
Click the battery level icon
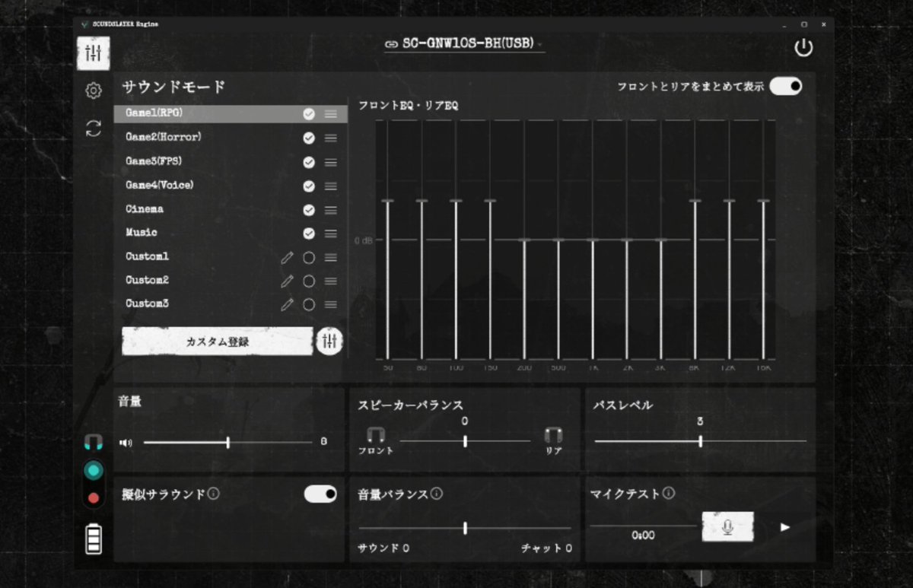point(93,539)
